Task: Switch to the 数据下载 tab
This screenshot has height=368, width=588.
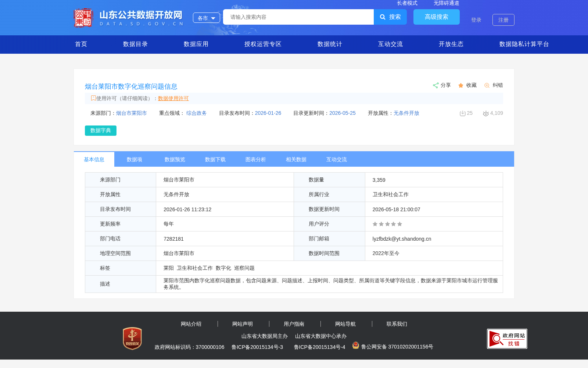Action: click(x=215, y=159)
